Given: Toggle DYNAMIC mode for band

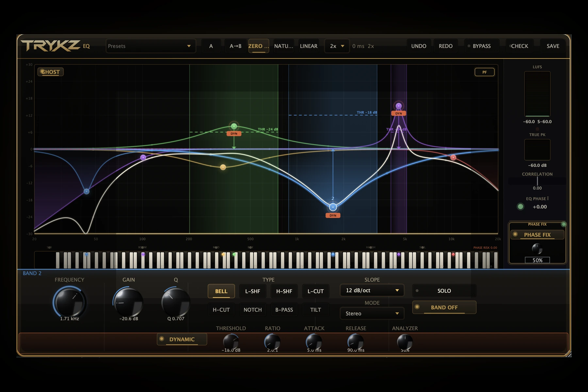Looking at the screenshot, I should click(182, 339).
